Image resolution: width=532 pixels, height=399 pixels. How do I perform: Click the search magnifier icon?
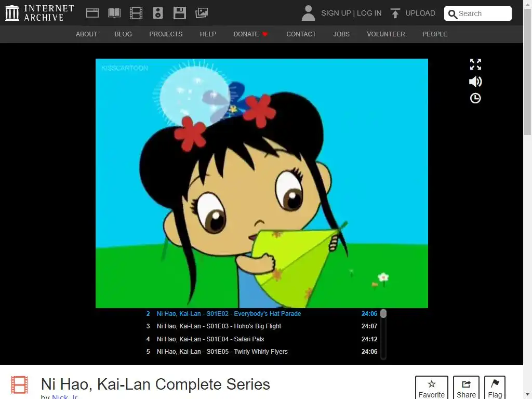[453, 14]
